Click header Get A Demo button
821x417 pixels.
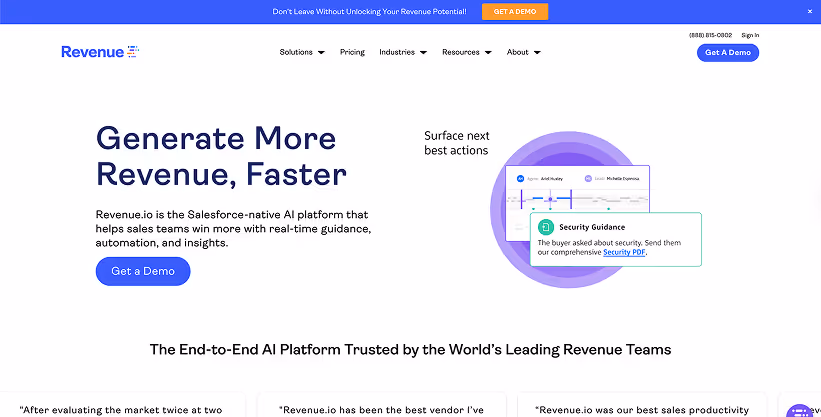pos(728,52)
